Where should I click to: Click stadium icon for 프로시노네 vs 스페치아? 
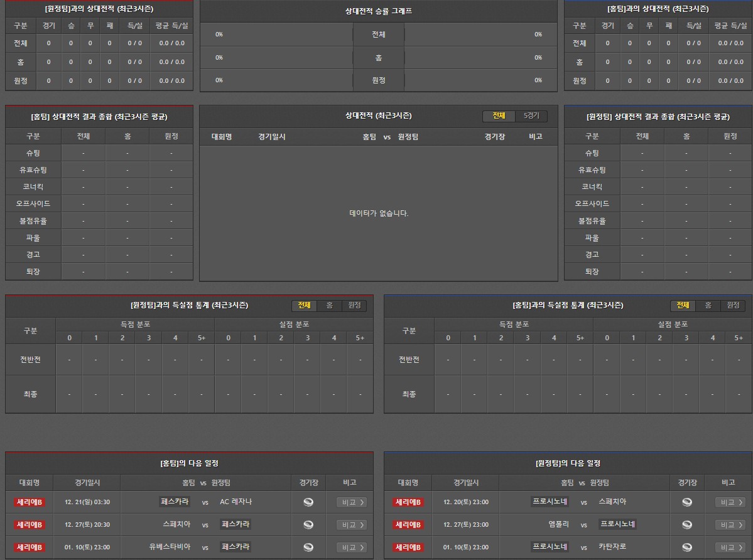pos(686,502)
